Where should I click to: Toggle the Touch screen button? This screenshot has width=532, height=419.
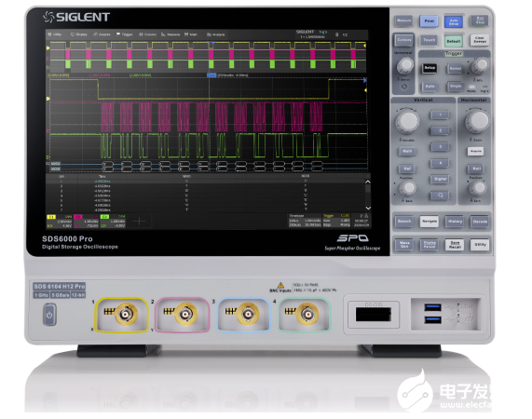click(429, 40)
